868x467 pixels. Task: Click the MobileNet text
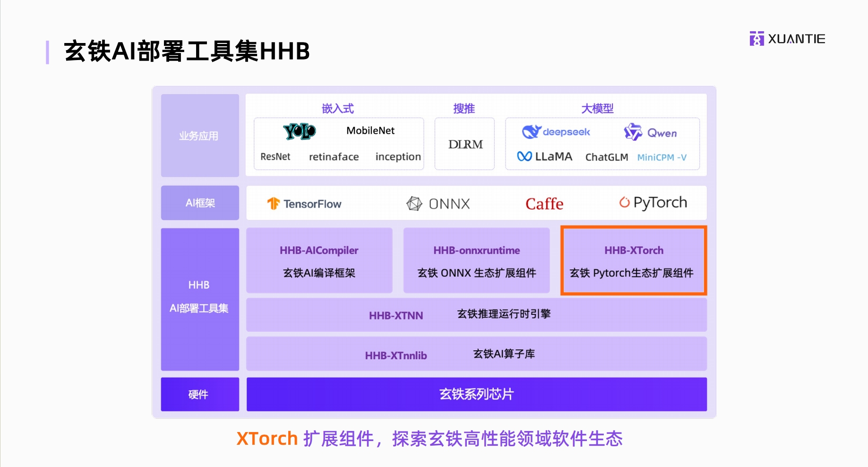point(370,130)
